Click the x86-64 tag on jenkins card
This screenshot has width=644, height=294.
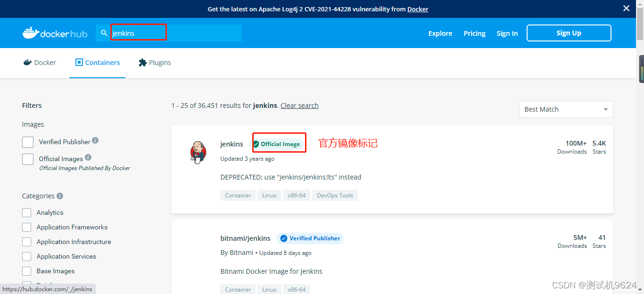click(297, 196)
